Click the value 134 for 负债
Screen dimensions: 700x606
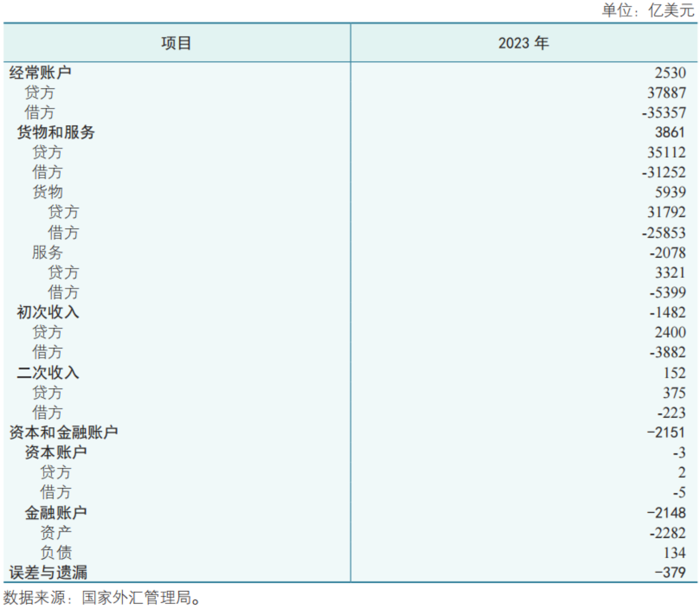click(x=675, y=552)
